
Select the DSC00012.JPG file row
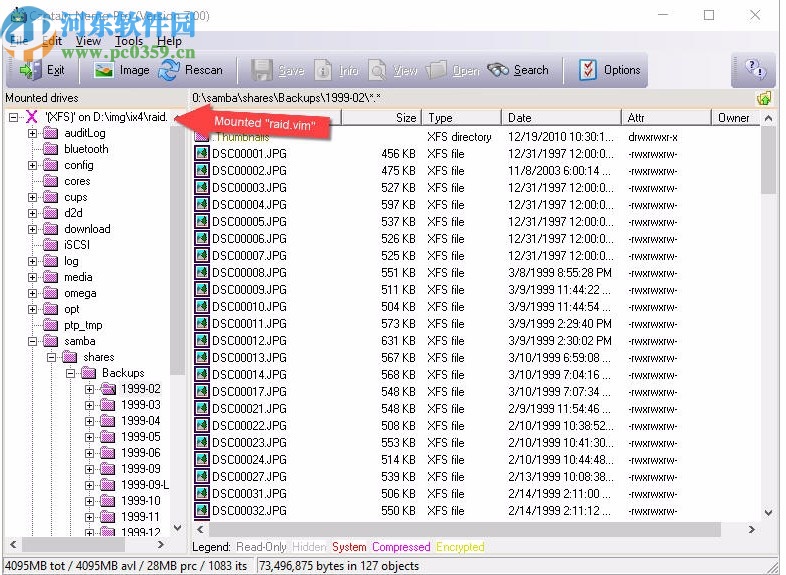tap(249, 340)
